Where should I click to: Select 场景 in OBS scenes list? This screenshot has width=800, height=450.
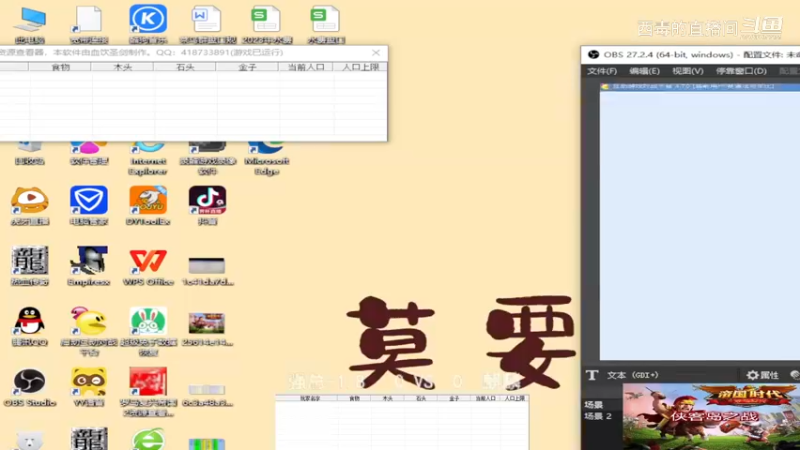point(594,405)
